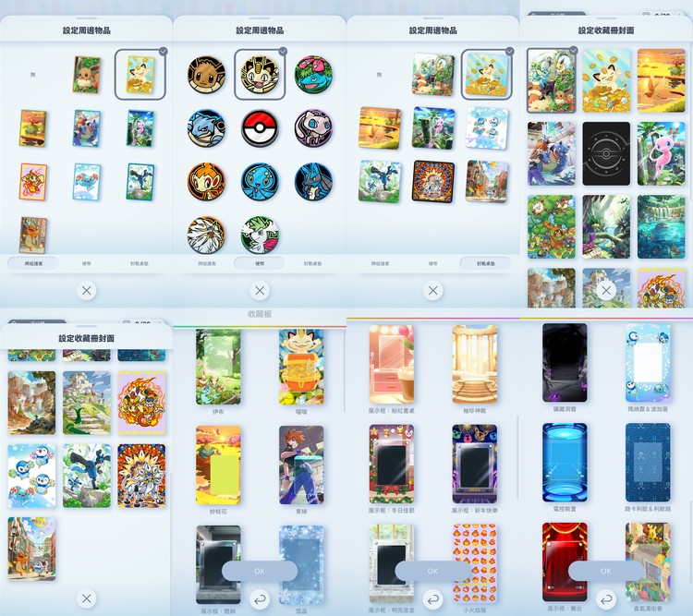The height and width of the screenshot is (616, 693).
Task: Select the 展示框:新年快樂 backdrop
Action: (475, 464)
